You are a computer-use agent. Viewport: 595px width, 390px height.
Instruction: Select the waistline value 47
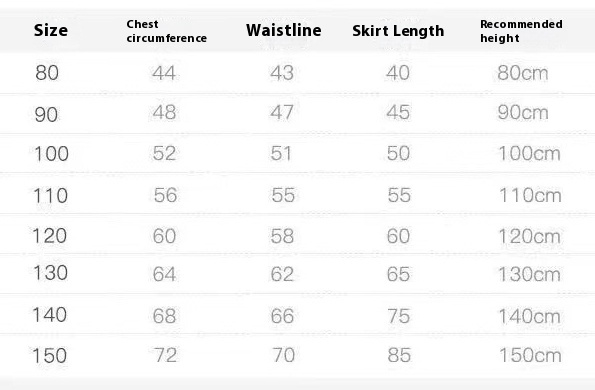(282, 112)
